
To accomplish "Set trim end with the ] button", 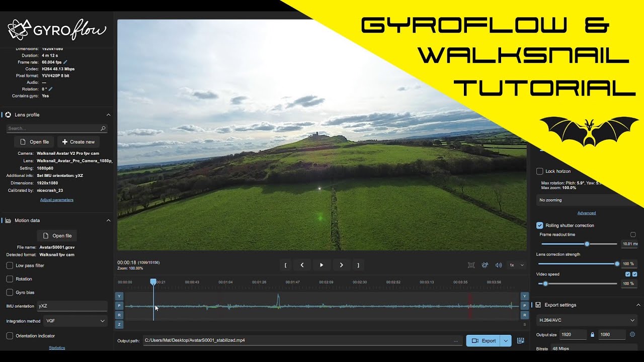I will coord(358,265).
